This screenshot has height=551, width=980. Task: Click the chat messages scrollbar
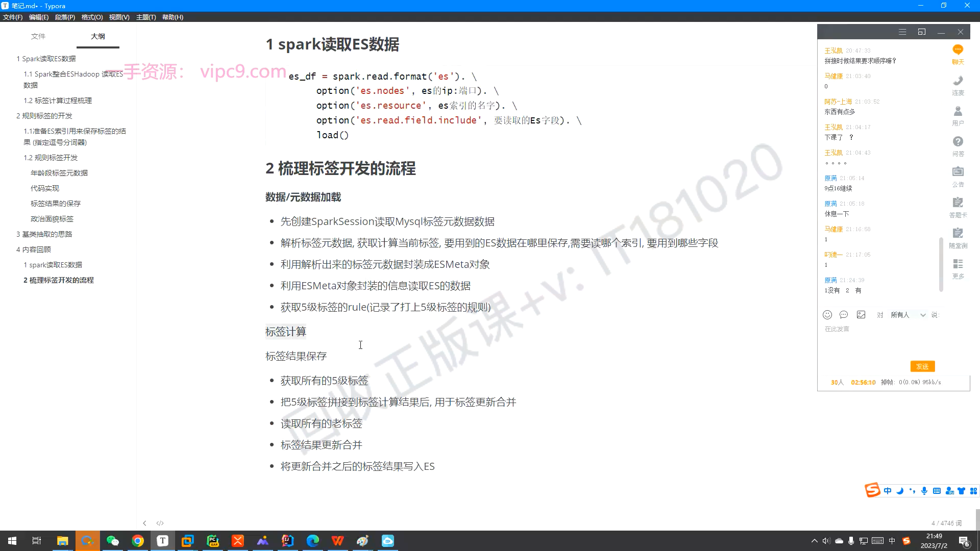click(x=941, y=264)
